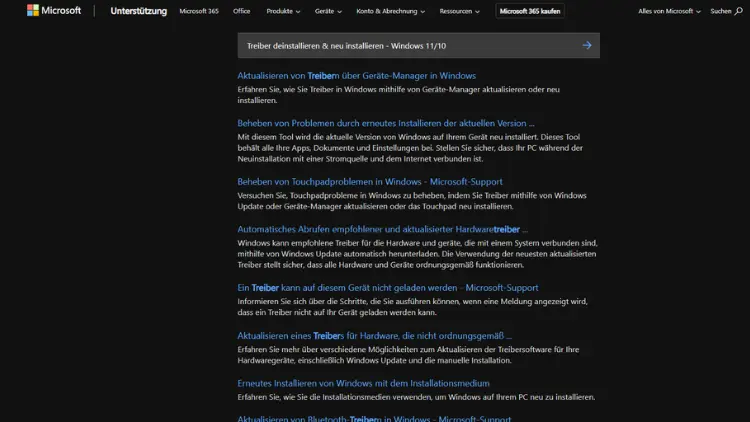Open the Unterstützung home link
750x422 pixels.
[x=138, y=11]
